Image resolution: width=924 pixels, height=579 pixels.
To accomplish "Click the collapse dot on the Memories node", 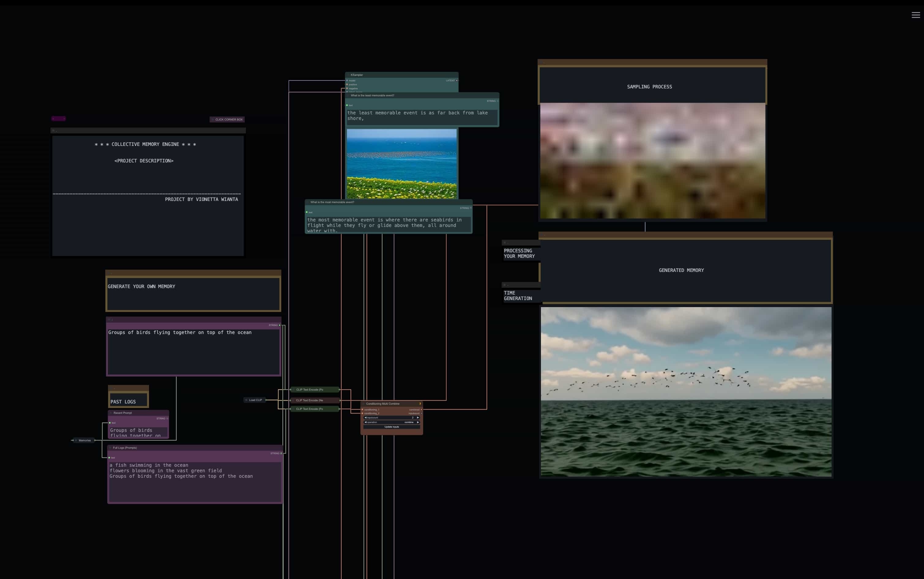I will [x=76, y=440].
